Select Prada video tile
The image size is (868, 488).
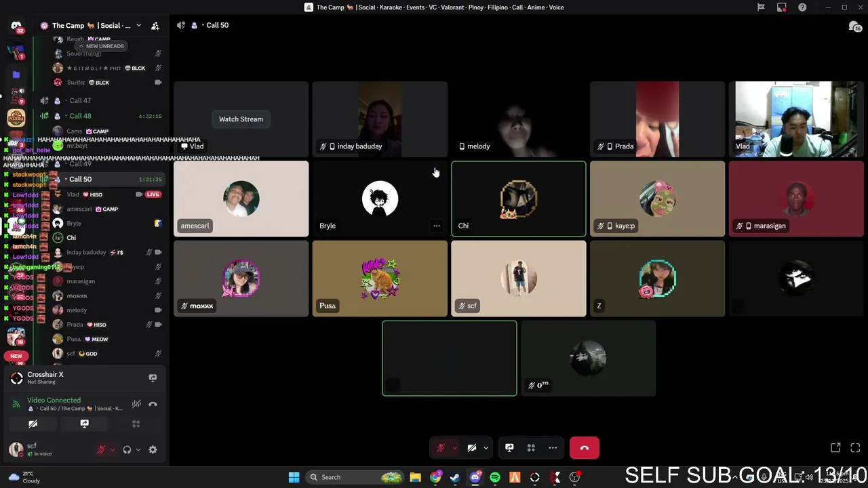click(657, 119)
